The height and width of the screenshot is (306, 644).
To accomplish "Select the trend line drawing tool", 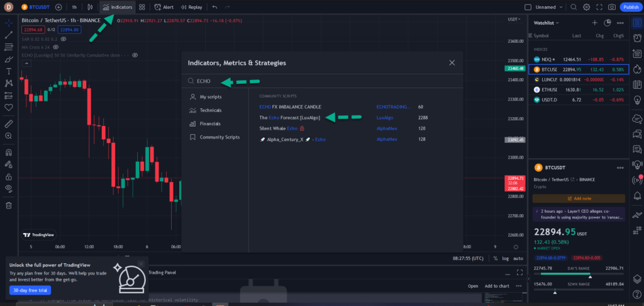I will coord(9,35).
